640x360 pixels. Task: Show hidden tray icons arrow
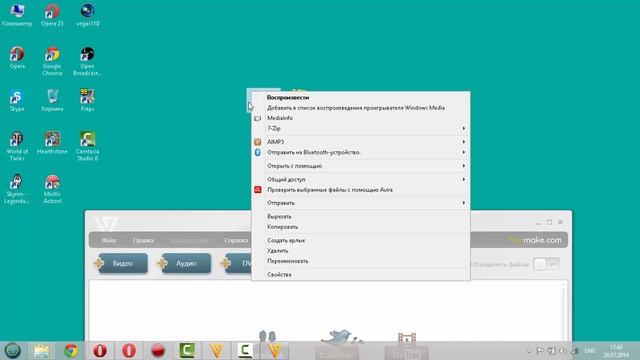click(x=529, y=351)
